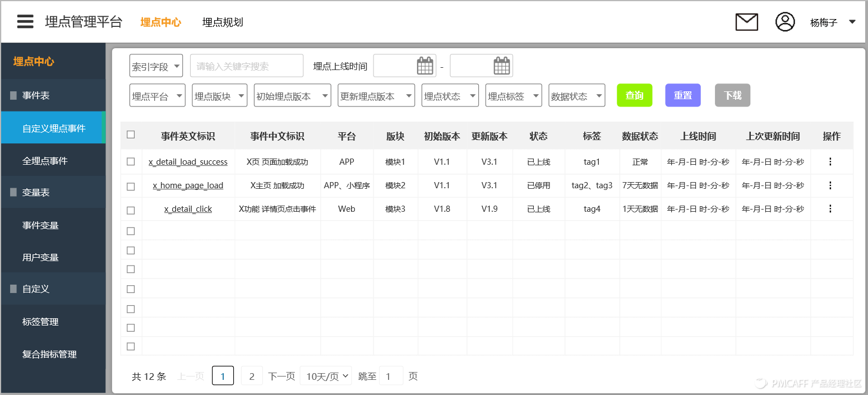
Task: Toggle the select-all checkbox in table header
Action: point(131,134)
